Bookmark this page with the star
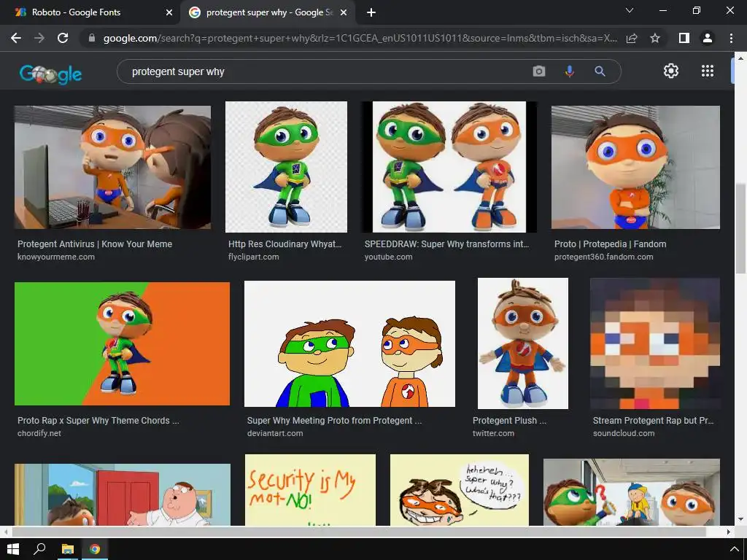The height and width of the screenshot is (560, 747). (x=655, y=38)
